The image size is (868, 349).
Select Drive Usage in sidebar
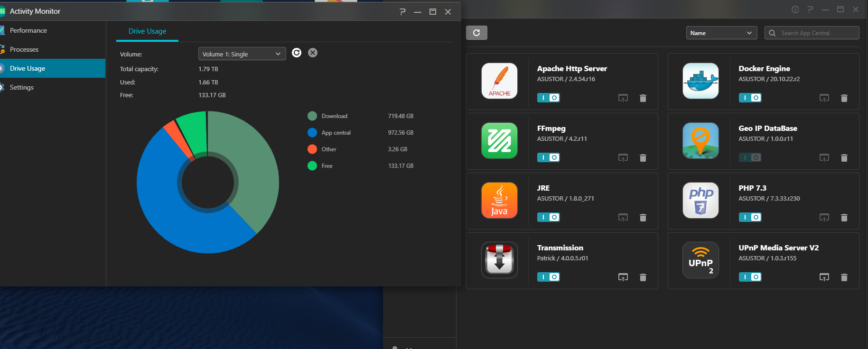(x=53, y=68)
